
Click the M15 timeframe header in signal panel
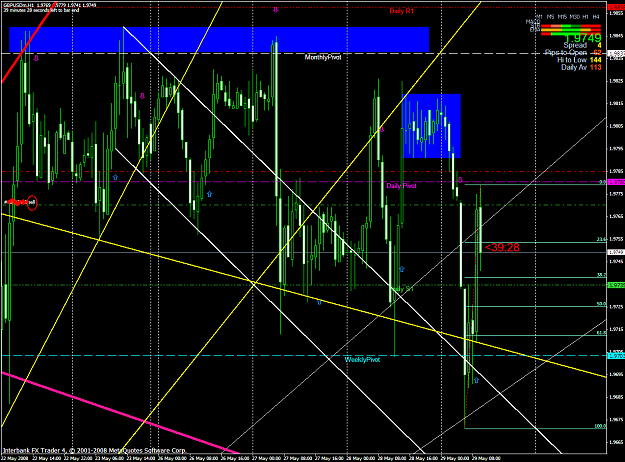click(562, 17)
